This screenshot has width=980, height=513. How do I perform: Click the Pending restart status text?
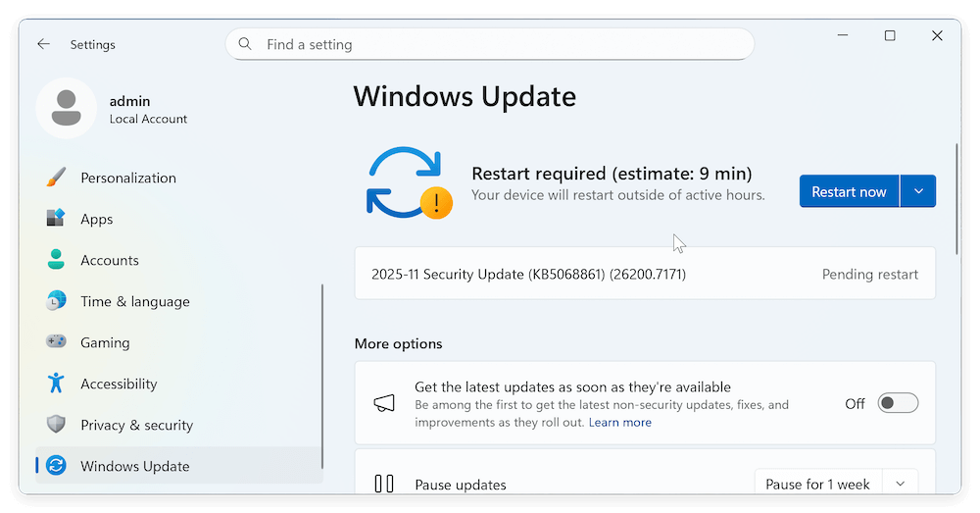pos(869,274)
